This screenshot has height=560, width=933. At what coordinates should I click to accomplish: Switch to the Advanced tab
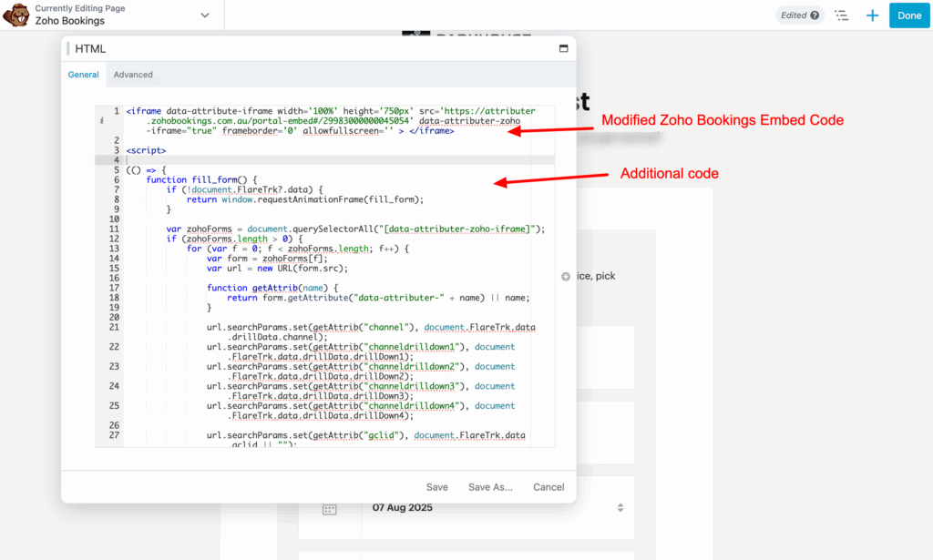tap(133, 75)
